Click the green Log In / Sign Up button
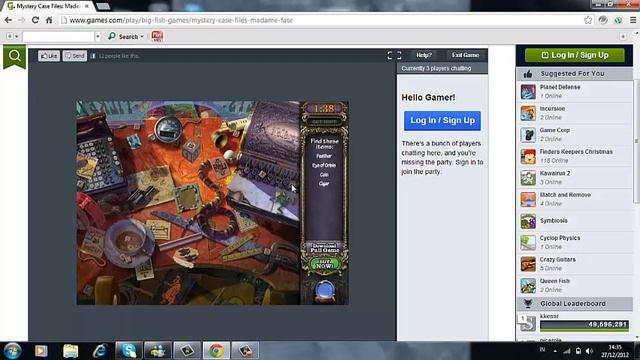 click(574, 55)
